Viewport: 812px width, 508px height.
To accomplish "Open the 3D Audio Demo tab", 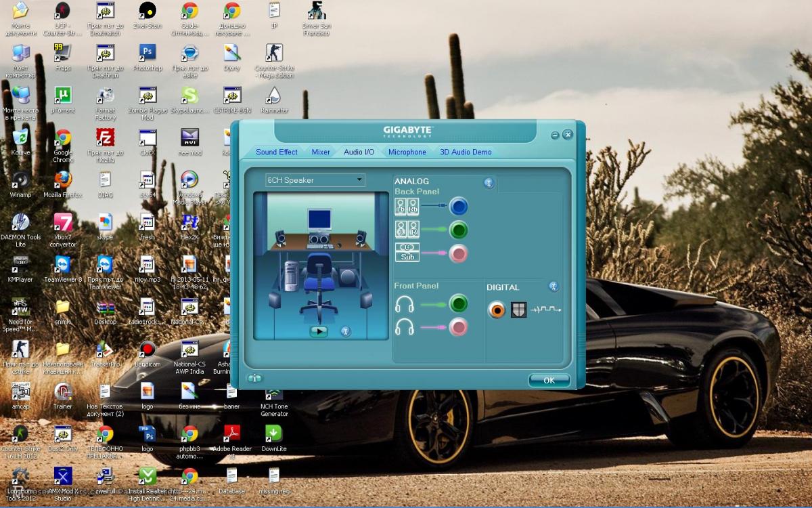I will [x=466, y=152].
